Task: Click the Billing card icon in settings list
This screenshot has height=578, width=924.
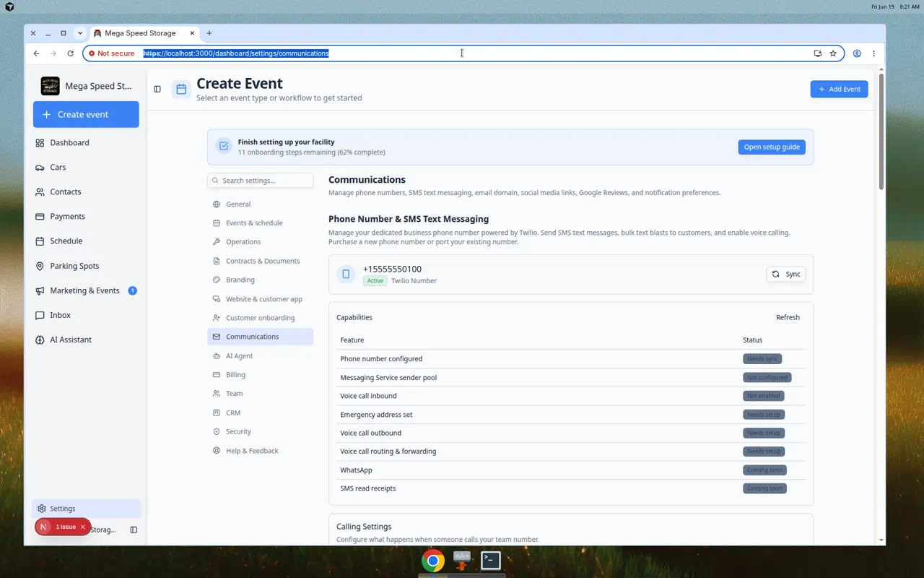Action: [217, 375]
